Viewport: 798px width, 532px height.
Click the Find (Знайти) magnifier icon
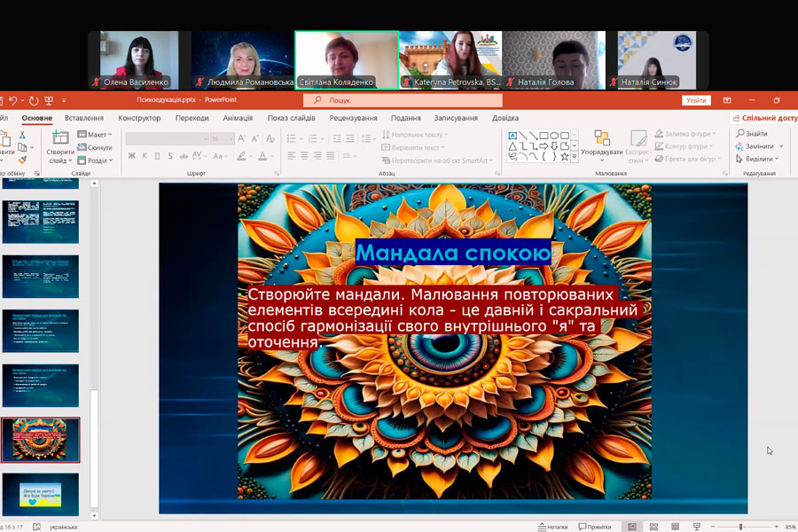tap(741, 134)
